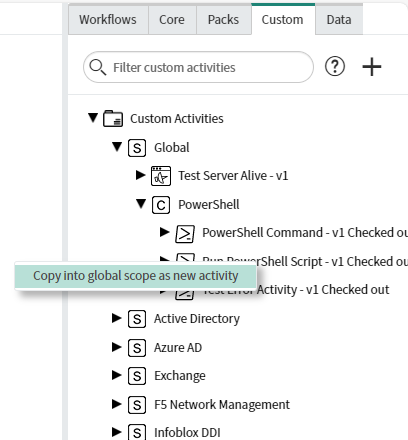The width and height of the screenshot is (408, 440).
Task: Collapse the PowerShell category
Action: pyautogui.click(x=141, y=203)
